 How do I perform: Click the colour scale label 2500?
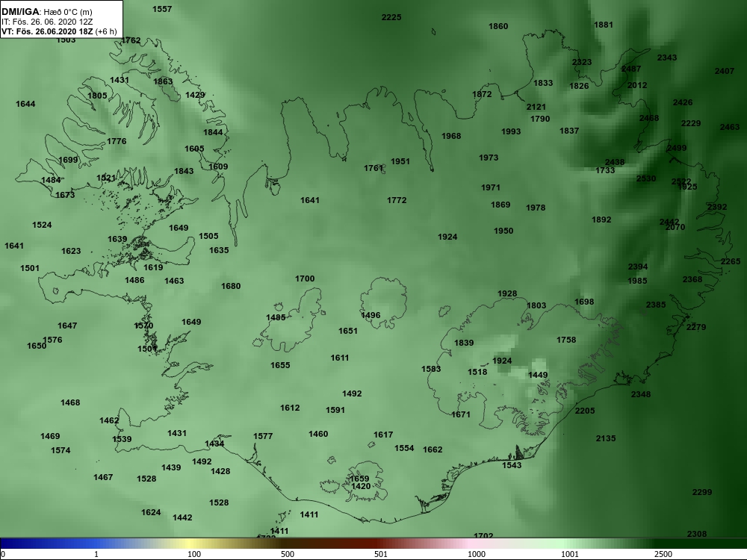click(663, 554)
